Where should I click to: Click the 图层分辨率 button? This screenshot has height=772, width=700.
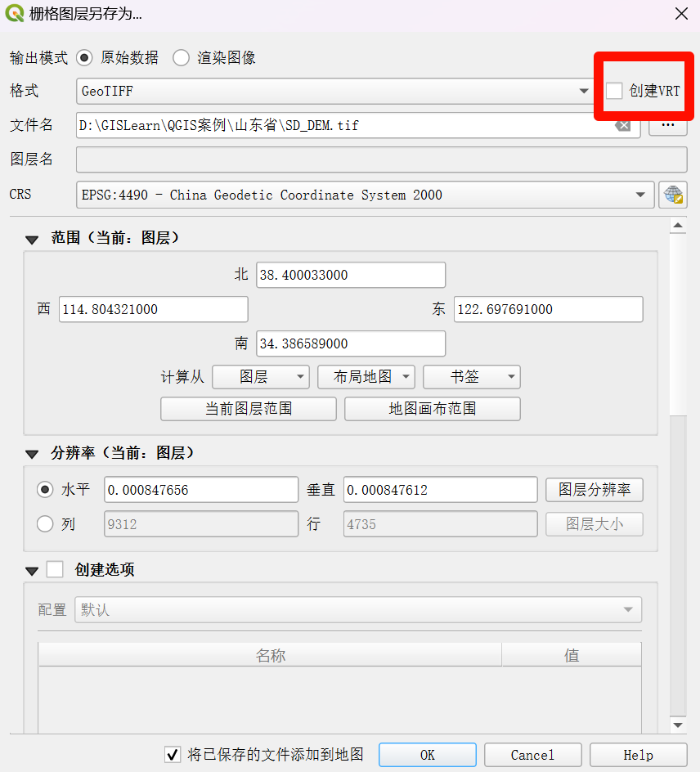click(x=595, y=490)
